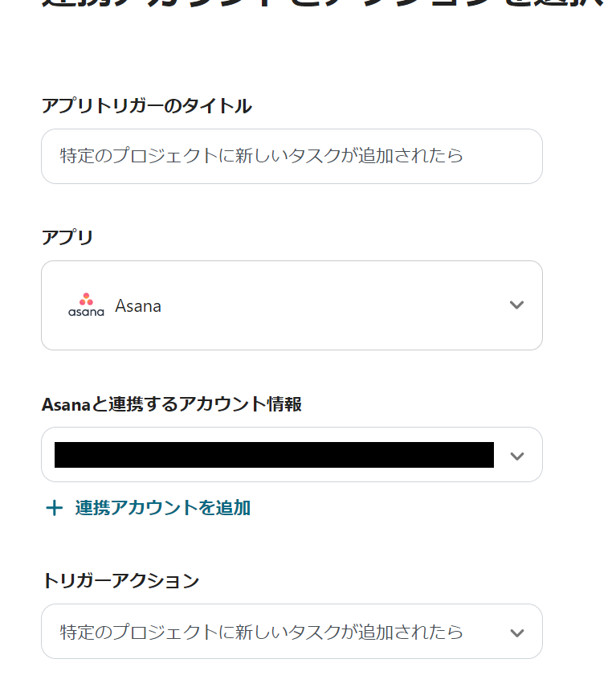Viewport: 616px width, 696px height.
Task: Click the blacked-out account name bar
Action: tap(274, 455)
